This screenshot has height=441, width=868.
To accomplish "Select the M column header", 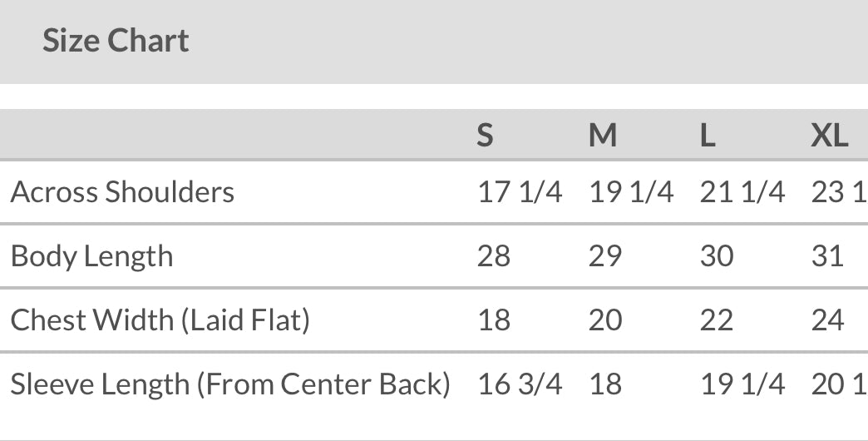I will tap(603, 135).
